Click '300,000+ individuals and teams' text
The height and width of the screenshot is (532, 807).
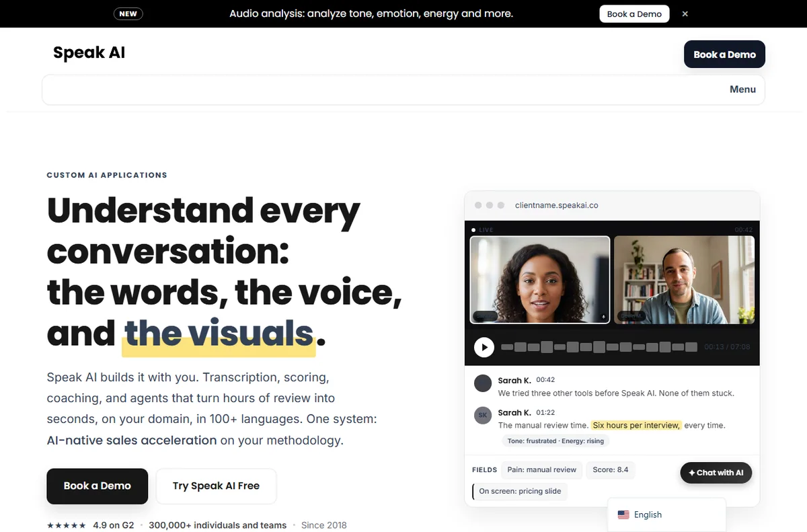tap(217, 525)
